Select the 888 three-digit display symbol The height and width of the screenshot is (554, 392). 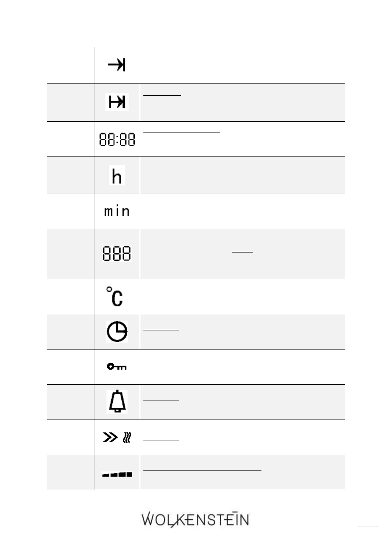point(117,253)
